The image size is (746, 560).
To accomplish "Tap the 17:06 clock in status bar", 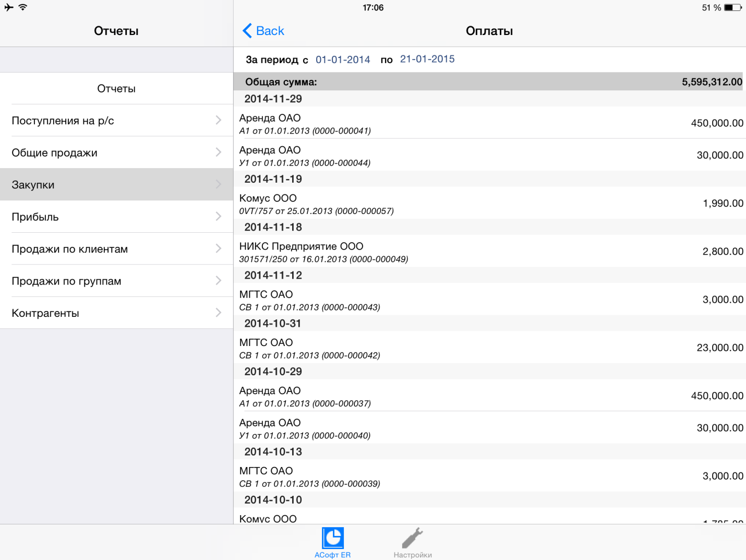I will (373, 7).
